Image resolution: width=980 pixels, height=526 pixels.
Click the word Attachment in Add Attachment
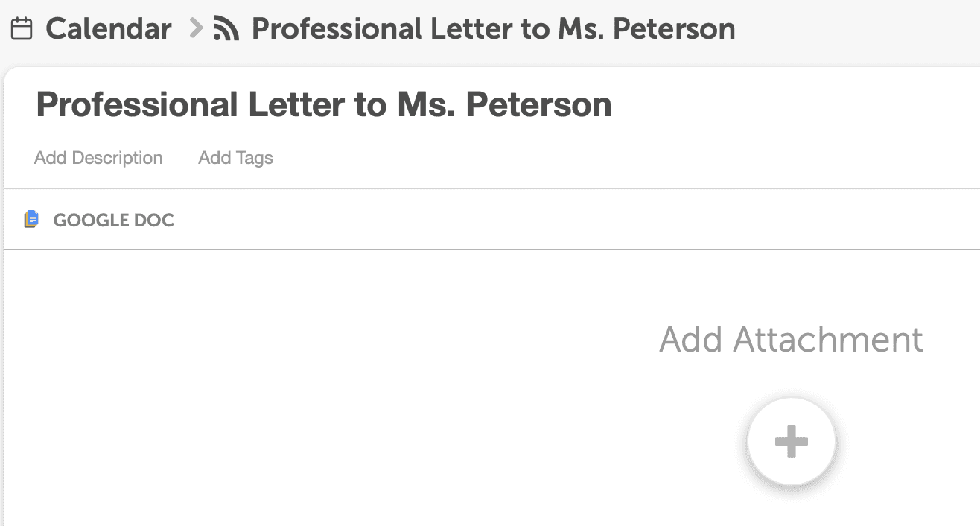click(x=827, y=340)
